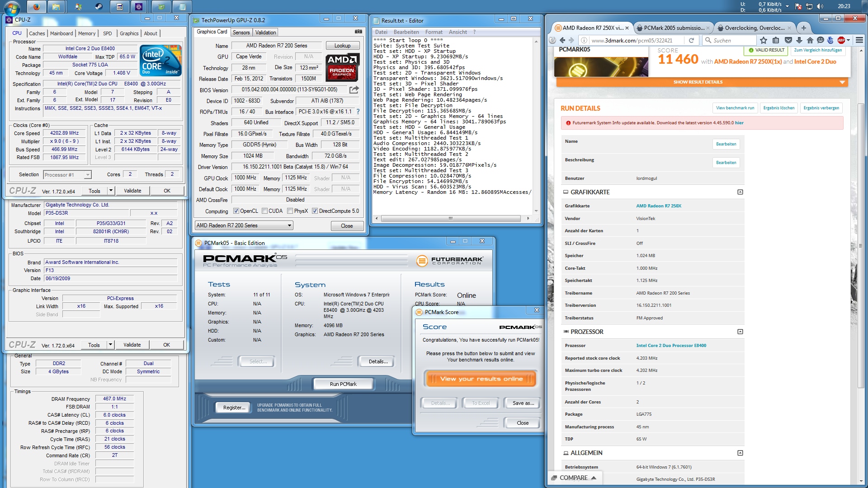This screenshot has height=488, width=868.
Task: Click the Firefox taskbar icon
Action: pyautogui.click(x=36, y=7)
